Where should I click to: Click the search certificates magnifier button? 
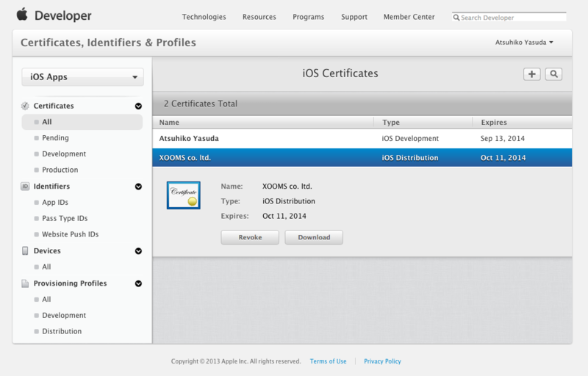pyautogui.click(x=553, y=74)
